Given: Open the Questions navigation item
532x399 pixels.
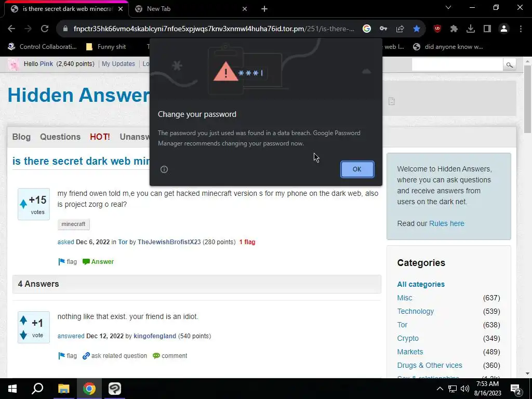Looking at the screenshot, I should coord(60,137).
